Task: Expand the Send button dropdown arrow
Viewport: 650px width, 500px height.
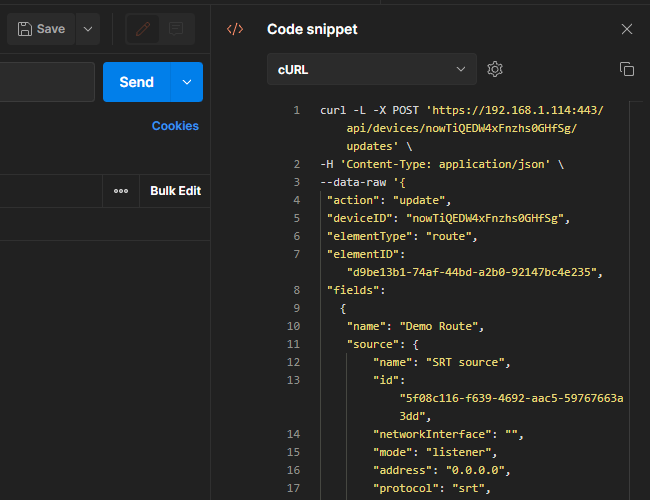Action: pos(187,82)
